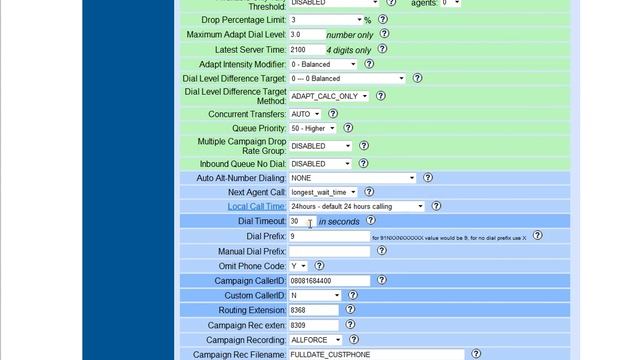Follow the Local Call Time link
The height and width of the screenshot is (360, 640).
tap(256, 207)
